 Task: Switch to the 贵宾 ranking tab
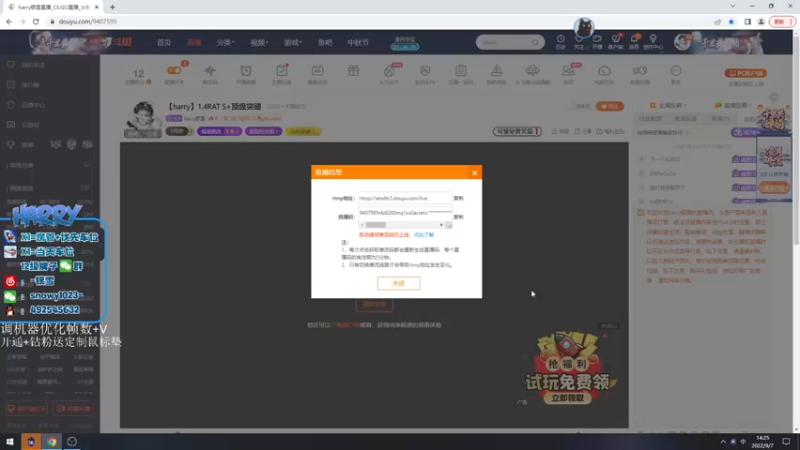coord(720,118)
